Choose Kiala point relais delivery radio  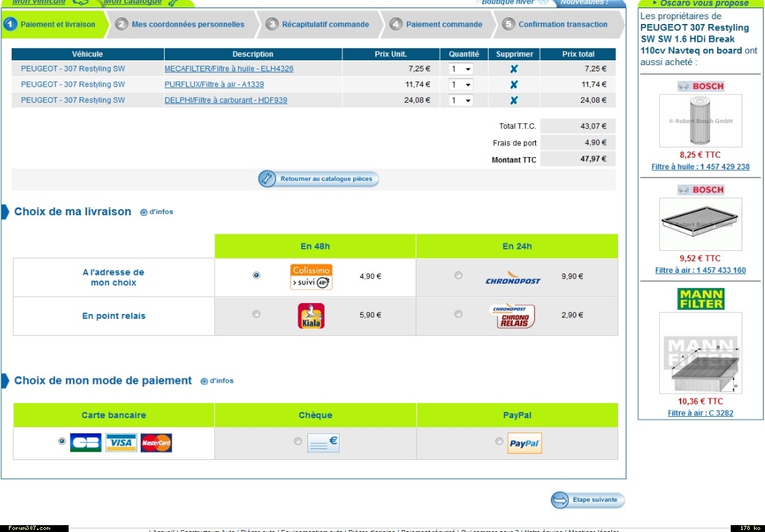257,315
